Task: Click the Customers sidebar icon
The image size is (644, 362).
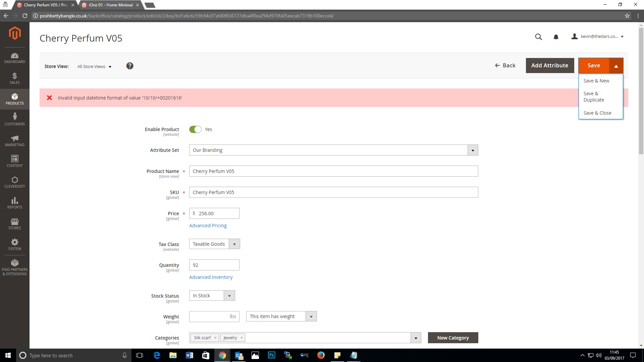Action: (x=15, y=119)
